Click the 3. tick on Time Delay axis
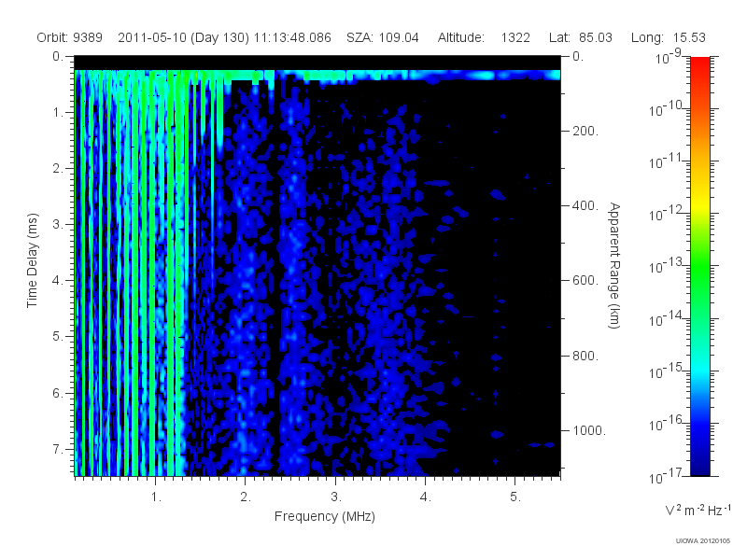 pyautogui.click(x=58, y=224)
